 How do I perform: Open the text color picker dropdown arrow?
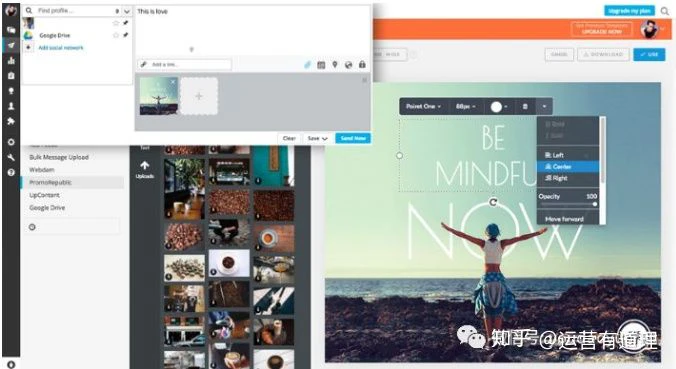pos(507,106)
